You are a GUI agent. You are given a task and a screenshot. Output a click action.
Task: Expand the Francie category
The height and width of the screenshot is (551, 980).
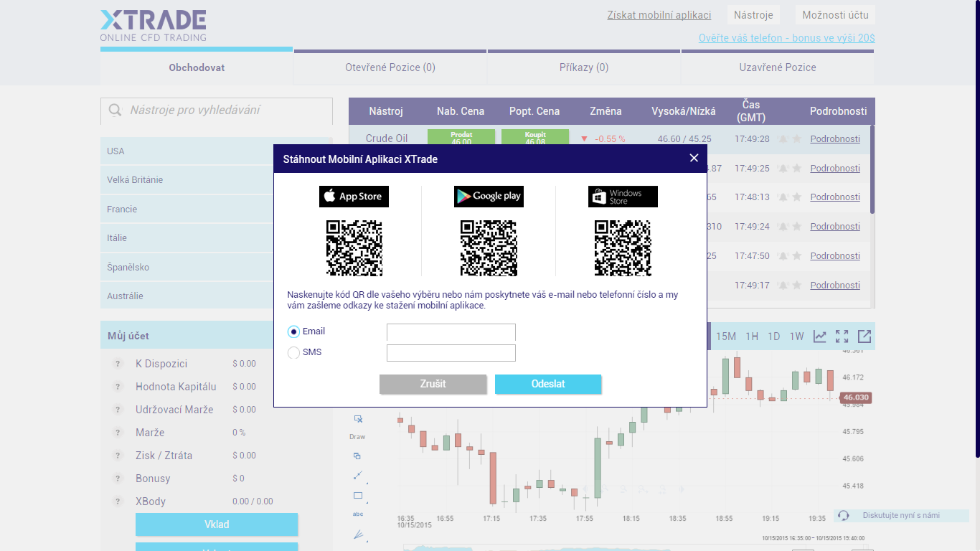[187, 209]
